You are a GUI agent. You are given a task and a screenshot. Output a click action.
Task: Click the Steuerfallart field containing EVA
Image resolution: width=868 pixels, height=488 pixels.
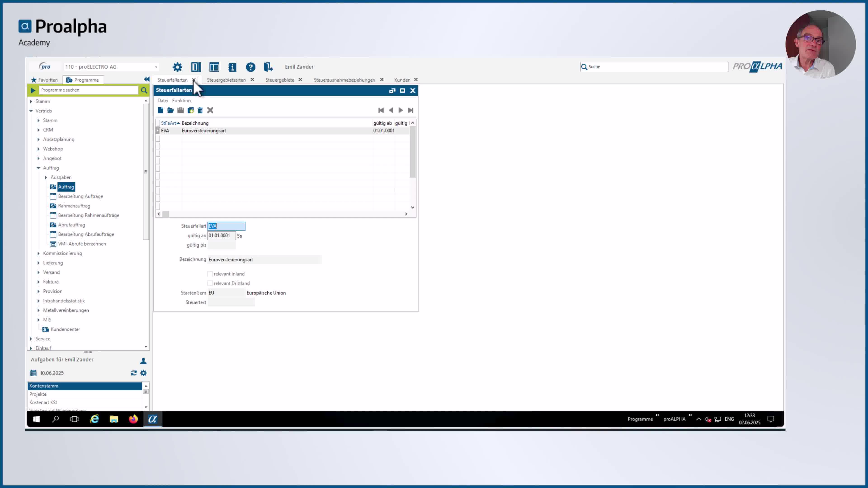(226, 226)
